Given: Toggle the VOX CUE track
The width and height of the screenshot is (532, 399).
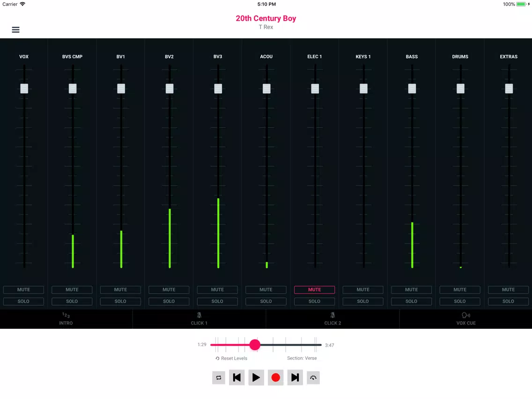Looking at the screenshot, I should 466,319.
